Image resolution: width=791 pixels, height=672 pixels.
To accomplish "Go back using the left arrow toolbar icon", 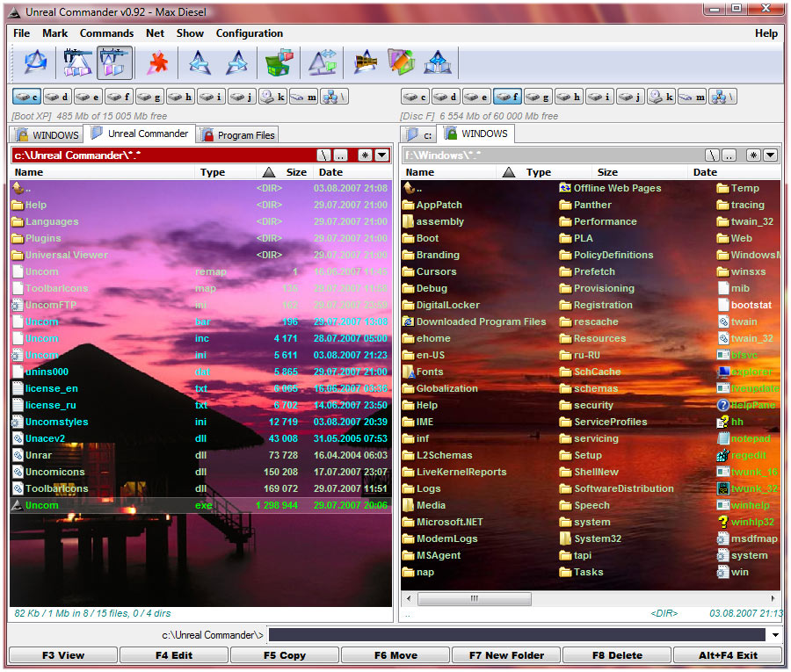I will coord(200,62).
